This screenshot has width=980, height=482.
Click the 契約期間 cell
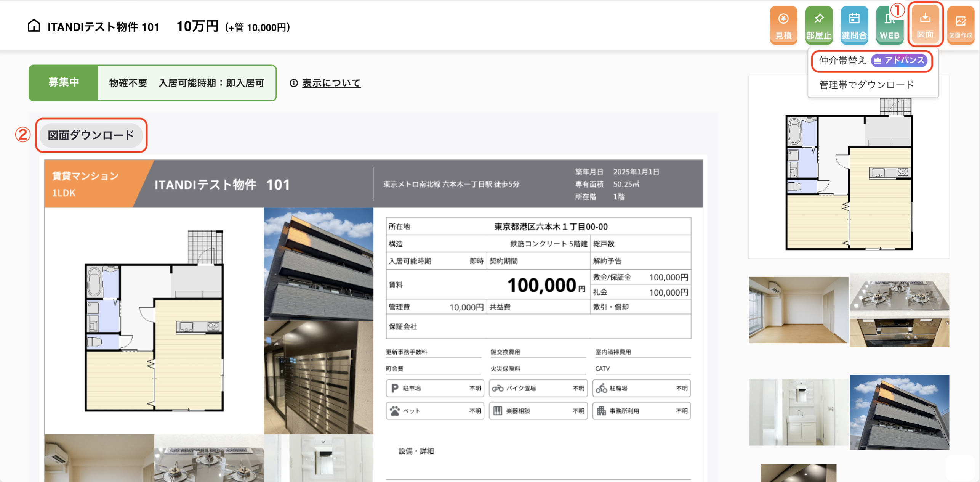pyautogui.click(x=538, y=261)
